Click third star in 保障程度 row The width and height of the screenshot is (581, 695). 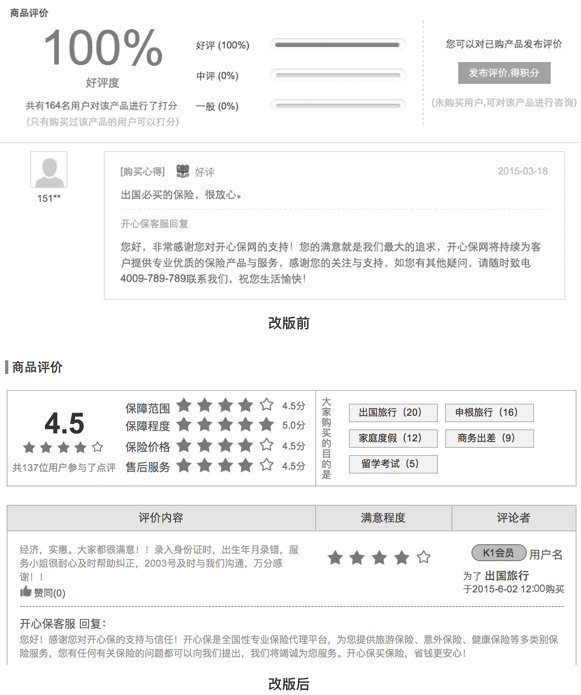click(x=225, y=425)
